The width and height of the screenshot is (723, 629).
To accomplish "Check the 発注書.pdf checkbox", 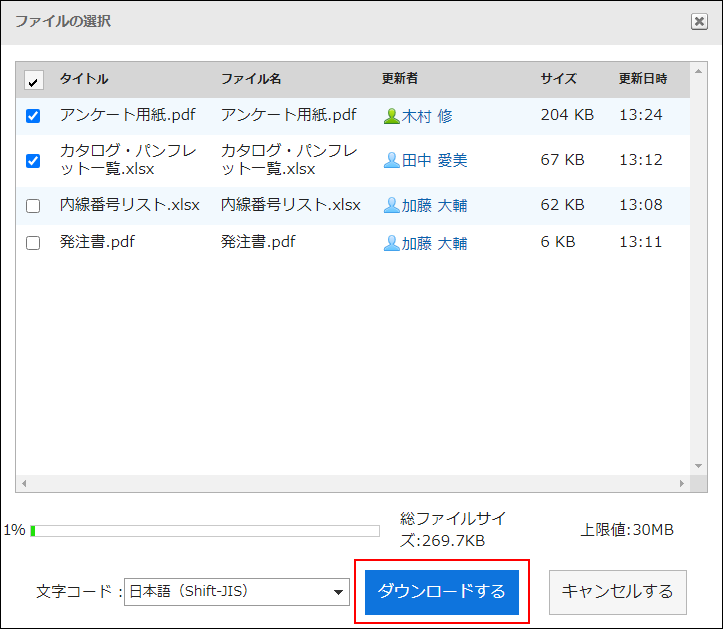I will pyautogui.click(x=33, y=243).
